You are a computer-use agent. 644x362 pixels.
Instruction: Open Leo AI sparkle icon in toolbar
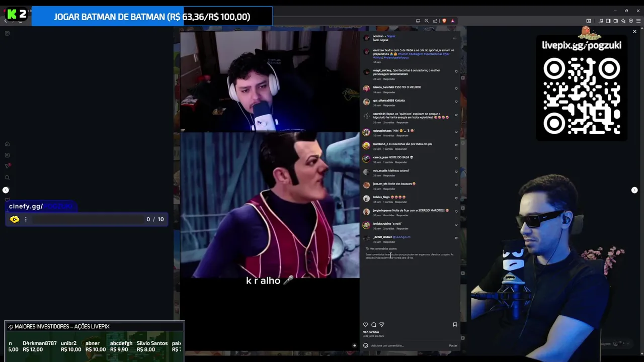click(623, 21)
